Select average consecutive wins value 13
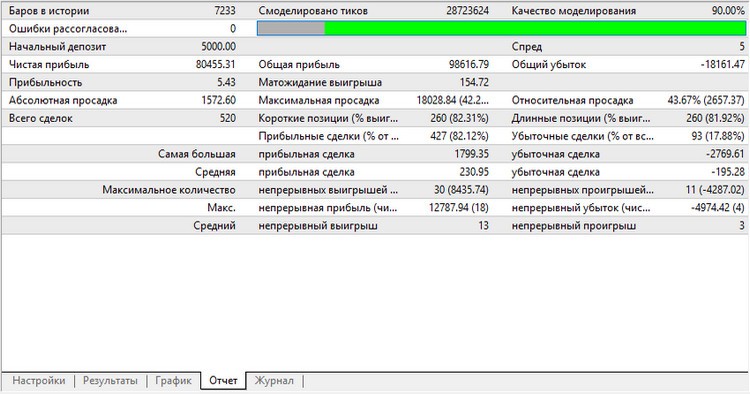 [x=483, y=226]
